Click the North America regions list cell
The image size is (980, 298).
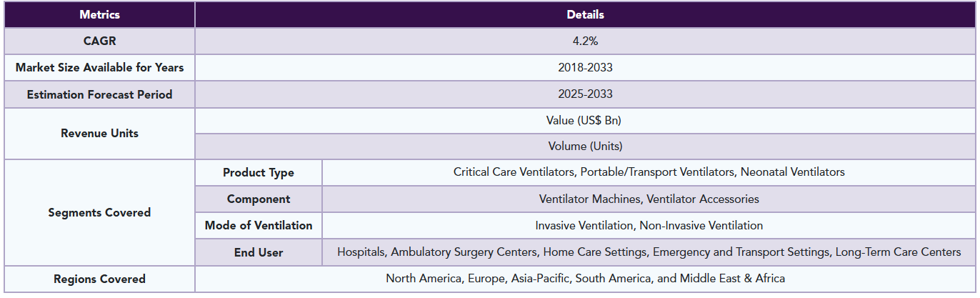coord(585,279)
